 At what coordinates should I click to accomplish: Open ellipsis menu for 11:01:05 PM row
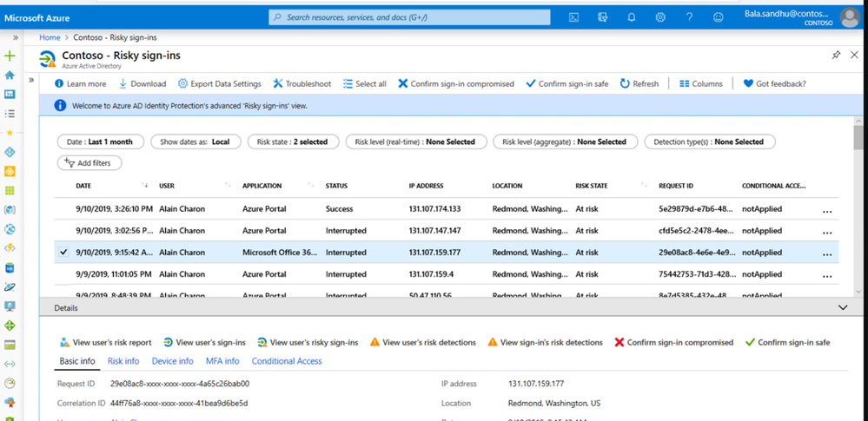pos(827,275)
